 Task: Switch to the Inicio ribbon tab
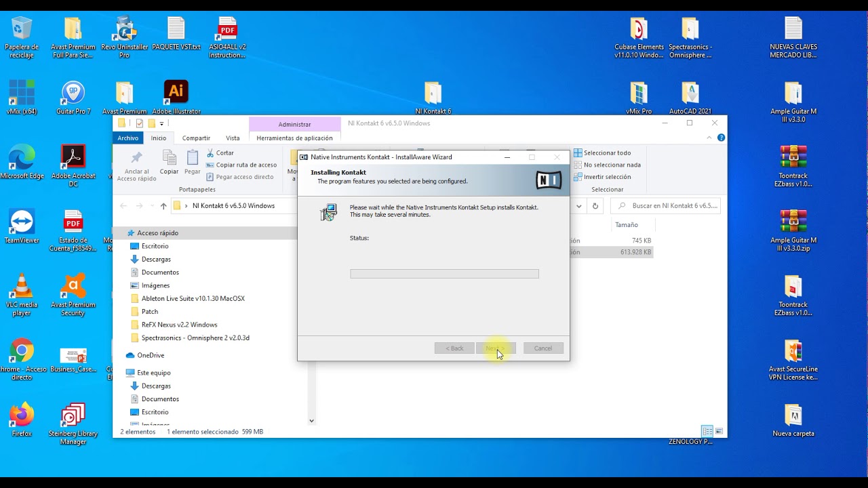pyautogui.click(x=159, y=138)
